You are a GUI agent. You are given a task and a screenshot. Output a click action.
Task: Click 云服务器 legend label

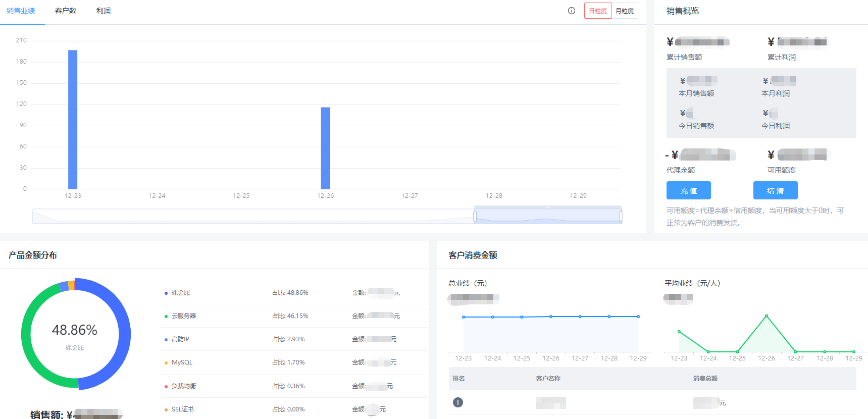click(184, 316)
